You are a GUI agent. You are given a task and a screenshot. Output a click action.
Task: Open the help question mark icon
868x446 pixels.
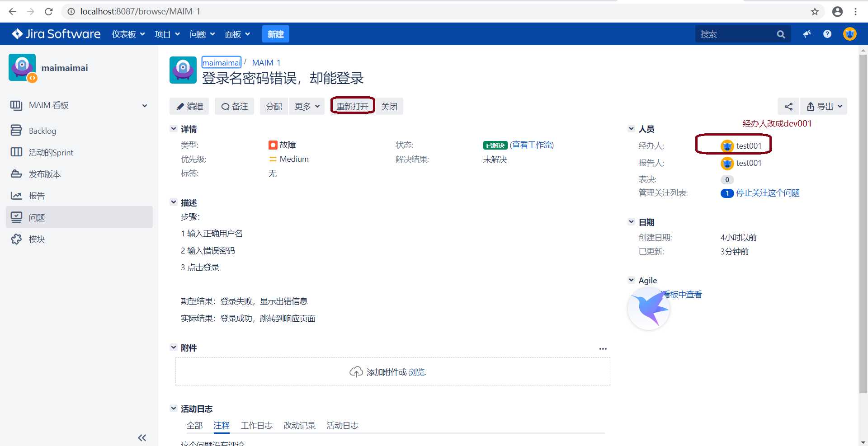tap(827, 34)
